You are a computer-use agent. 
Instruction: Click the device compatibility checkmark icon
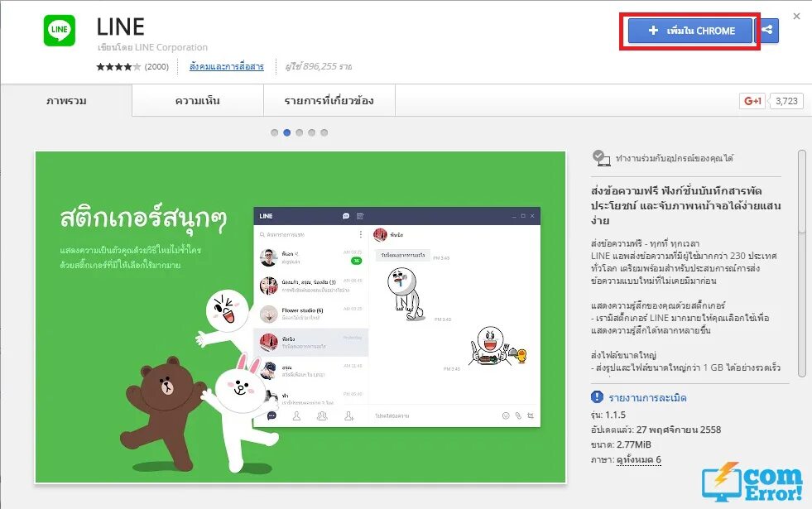tap(601, 158)
